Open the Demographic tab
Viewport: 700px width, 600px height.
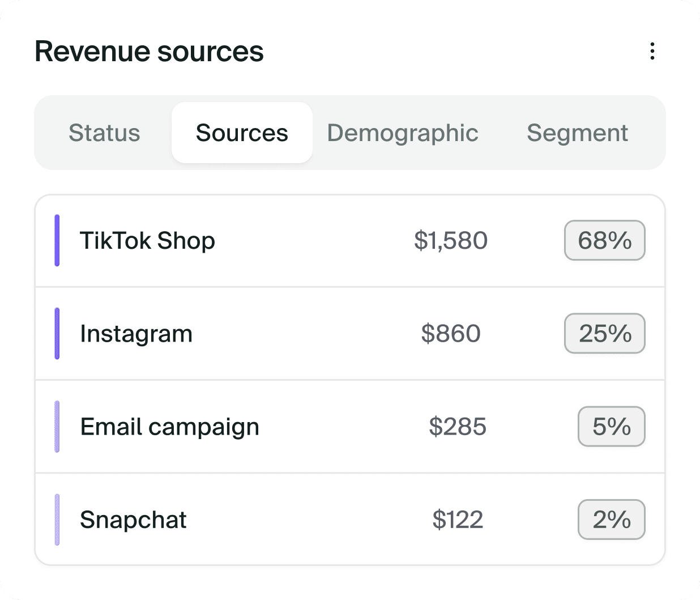coord(403,133)
